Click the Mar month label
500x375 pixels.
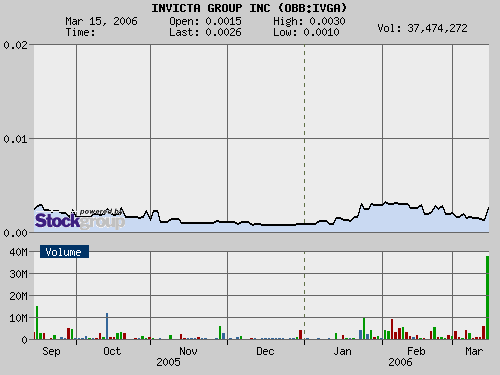[x=474, y=351]
